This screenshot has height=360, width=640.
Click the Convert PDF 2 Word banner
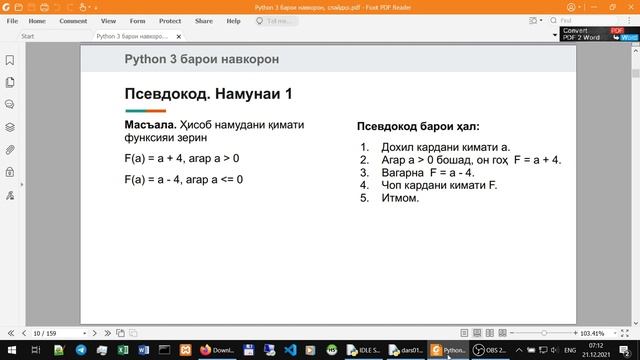coord(599,34)
